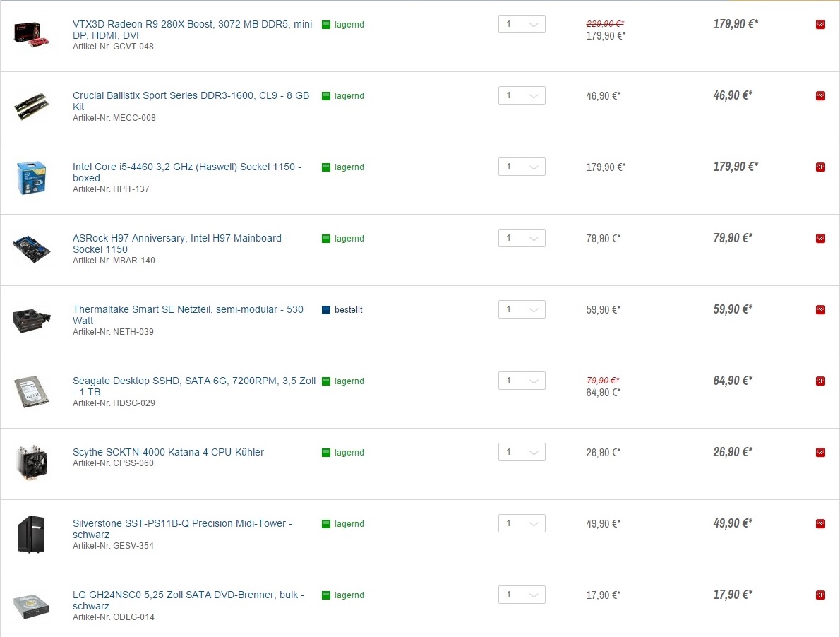Viewport: 840px width, 637px height.
Task: Click bold total price 46,90 €
Action: [732, 95]
